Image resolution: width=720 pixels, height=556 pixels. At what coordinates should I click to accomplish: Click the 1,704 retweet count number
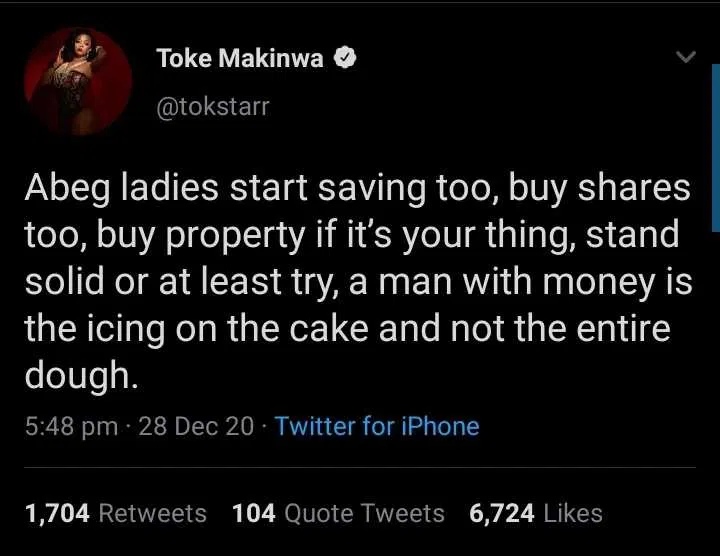[57, 514]
